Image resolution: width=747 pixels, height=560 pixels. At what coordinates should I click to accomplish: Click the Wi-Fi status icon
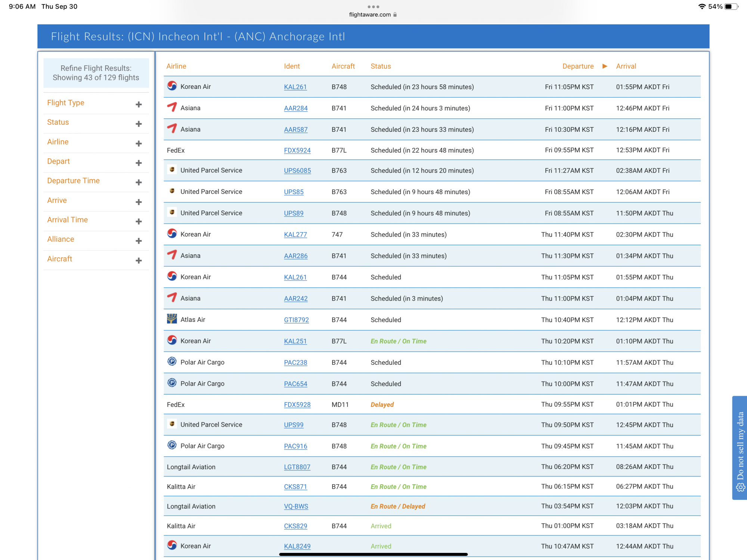tap(702, 6)
